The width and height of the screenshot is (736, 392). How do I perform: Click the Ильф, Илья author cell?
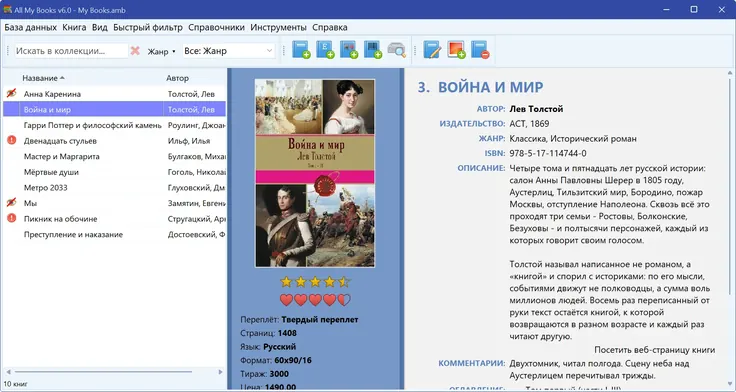(189, 140)
